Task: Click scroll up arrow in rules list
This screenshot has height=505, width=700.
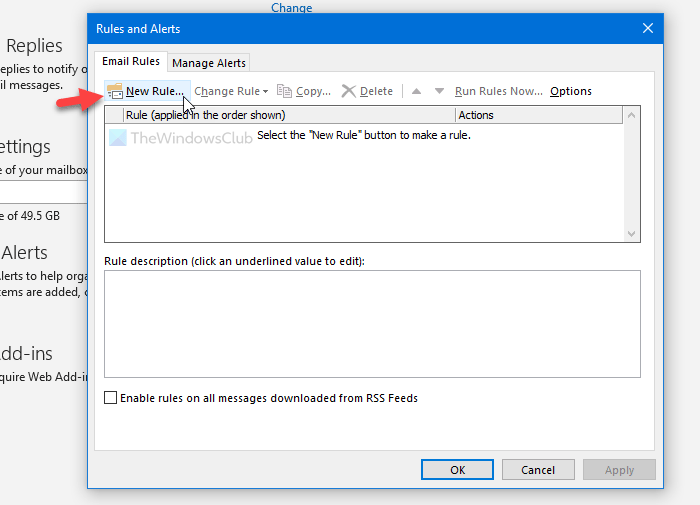Action: click(x=631, y=115)
